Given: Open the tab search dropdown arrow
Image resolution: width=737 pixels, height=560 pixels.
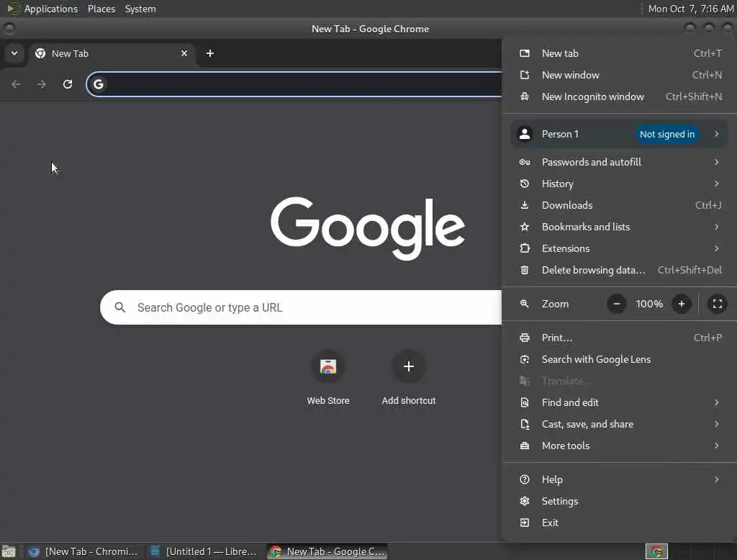Looking at the screenshot, I should tap(14, 53).
